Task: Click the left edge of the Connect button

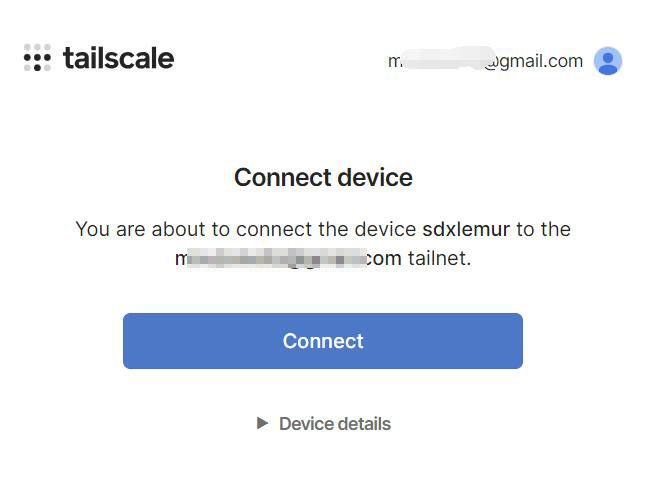Action: pos(126,341)
